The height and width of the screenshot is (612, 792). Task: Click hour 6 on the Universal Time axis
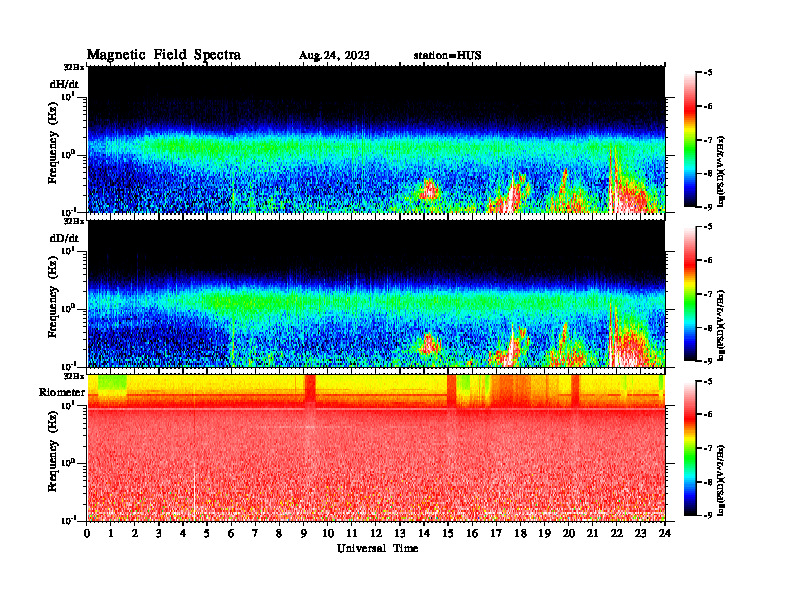click(231, 533)
